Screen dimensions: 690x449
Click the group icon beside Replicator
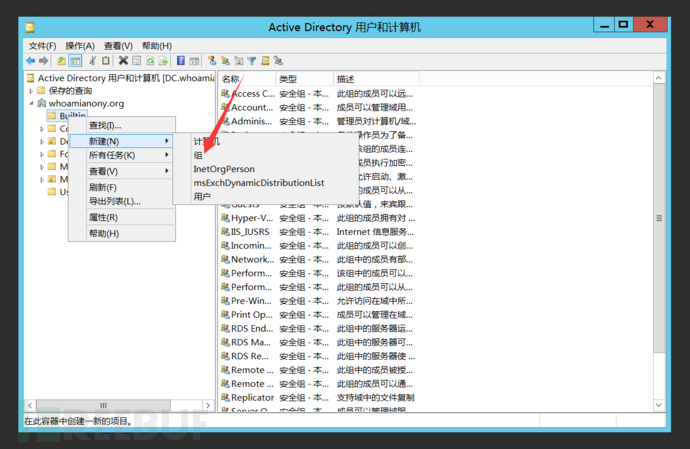[225, 397]
